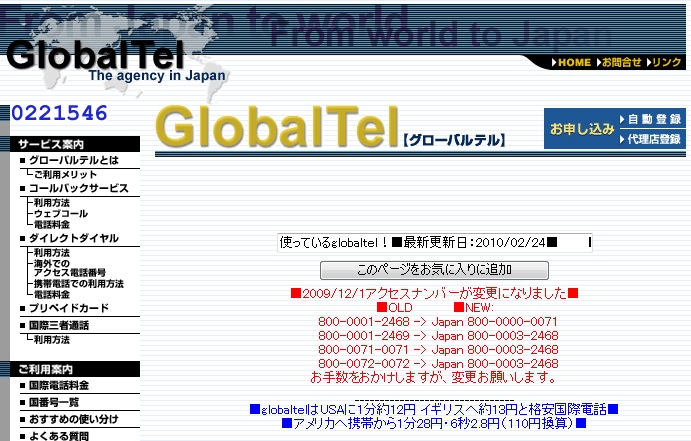Open 海外でのアクセス電話番号 sub-item
691x441 pixels.
(70, 268)
